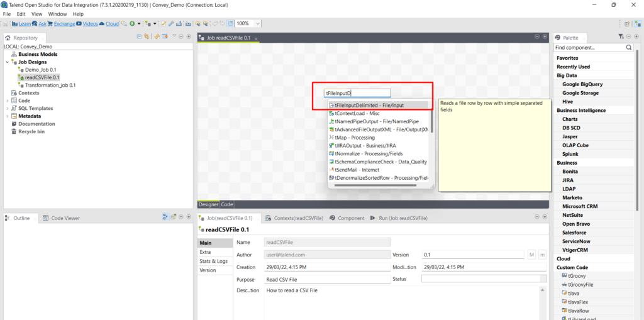Switch to the Code Viewer tab
This screenshot has width=644, height=320.
pyautogui.click(x=61, y=218)
